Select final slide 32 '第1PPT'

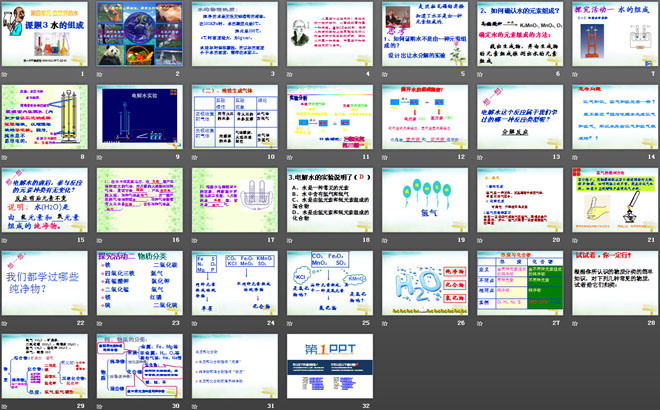click(x=330, y=366)
